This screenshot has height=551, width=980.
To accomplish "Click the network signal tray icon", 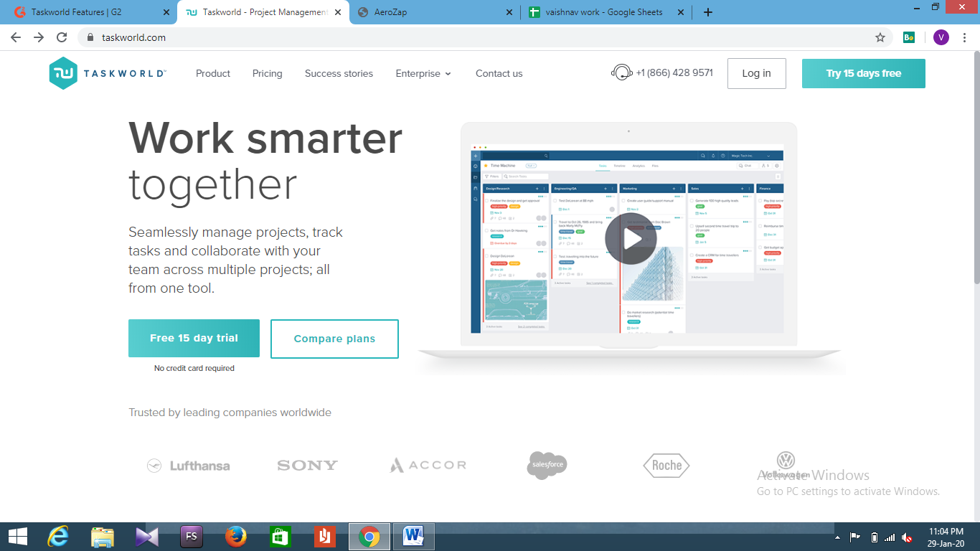I will [x=890, y=537].
